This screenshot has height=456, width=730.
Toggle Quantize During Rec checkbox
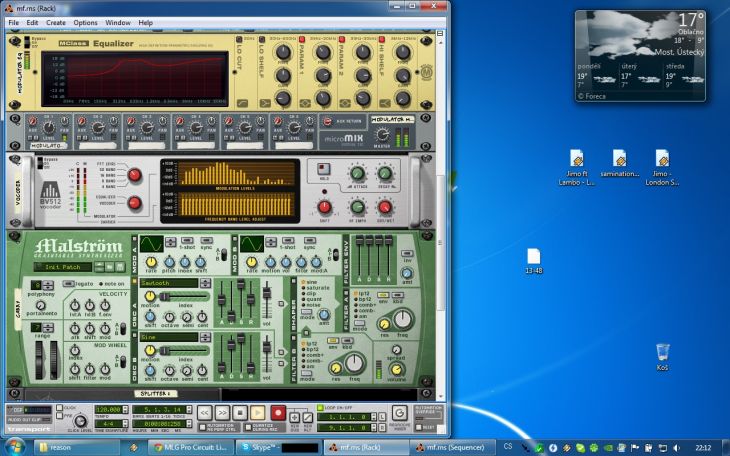[x=248, y=427]
